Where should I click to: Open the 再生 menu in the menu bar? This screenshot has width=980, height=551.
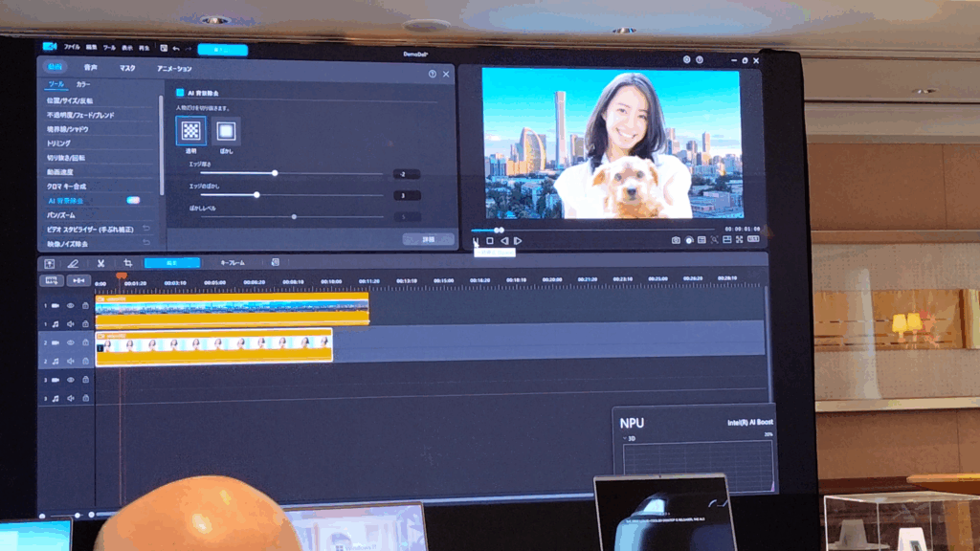144,48
